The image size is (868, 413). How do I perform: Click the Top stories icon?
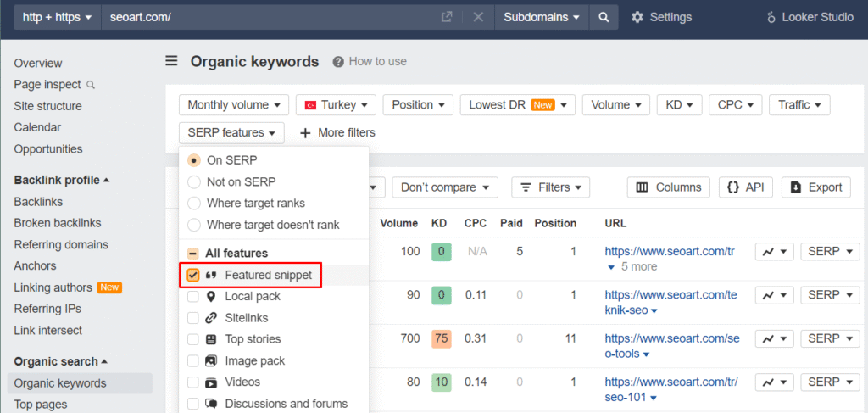click(x=211, y=339)
